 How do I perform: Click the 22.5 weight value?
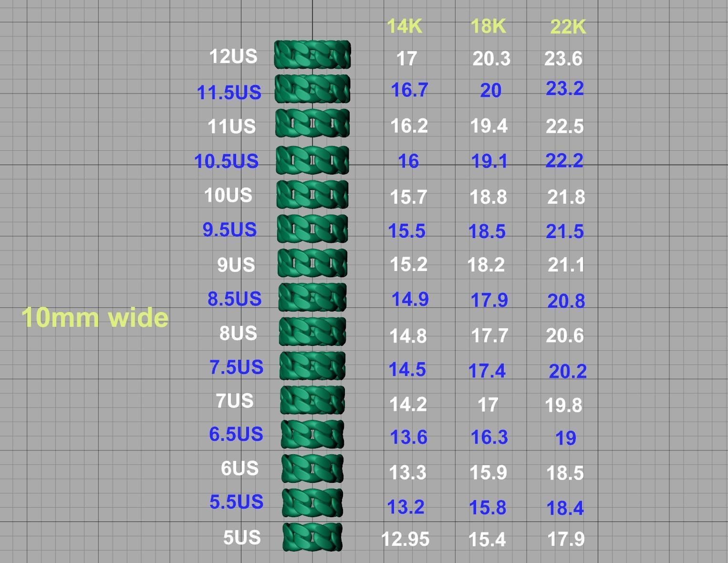(x=565, y=126)
